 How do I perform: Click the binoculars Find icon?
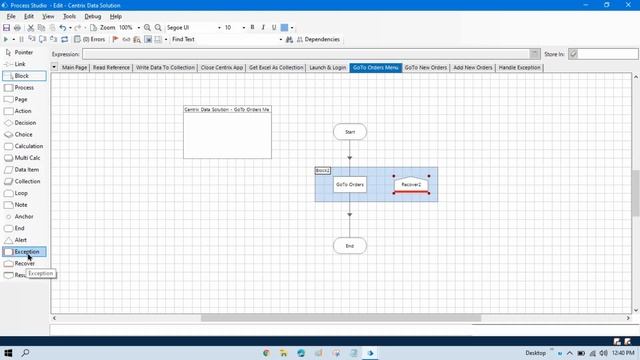click(289, 39)
